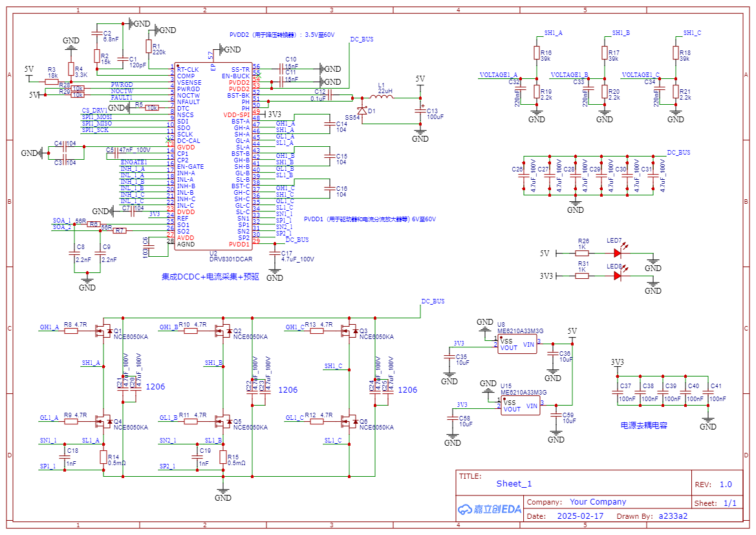Click the Q1 NCE6050KA MOSFET symbol
This screenshot has height=535, width=756.
coord(103,331)
